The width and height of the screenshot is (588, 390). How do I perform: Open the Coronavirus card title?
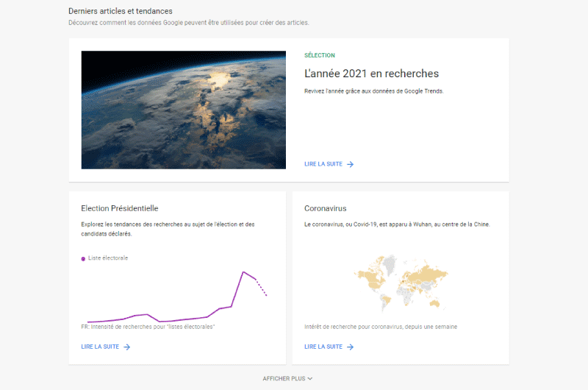(x=325, y=208)
